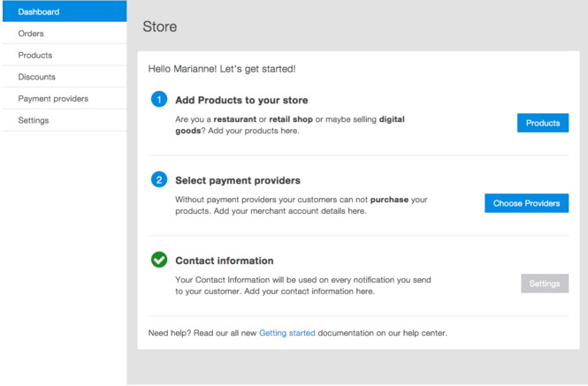Click the Add Products to your store heading

click(x=241, y=100)
